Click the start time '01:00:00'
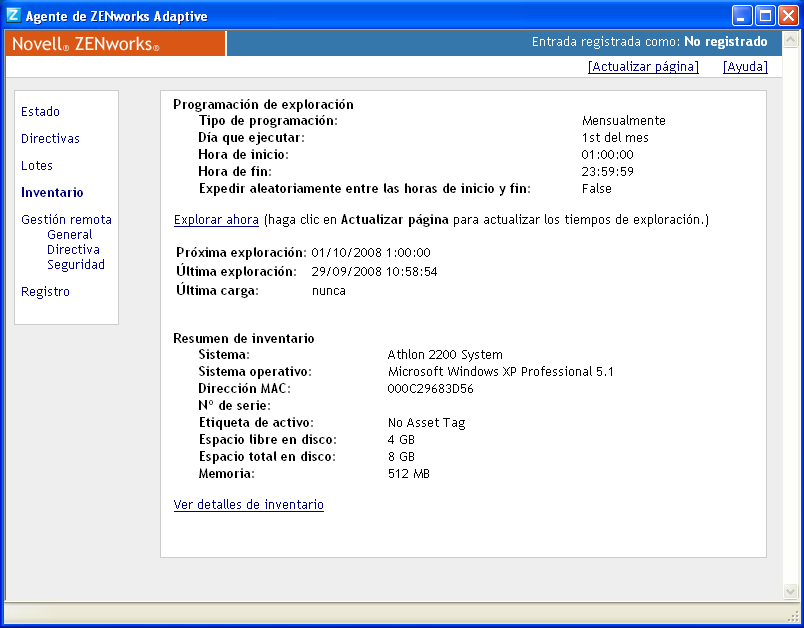Image resolution: width=804 pixels, height=628 pixels. click(x=608, y=154)
